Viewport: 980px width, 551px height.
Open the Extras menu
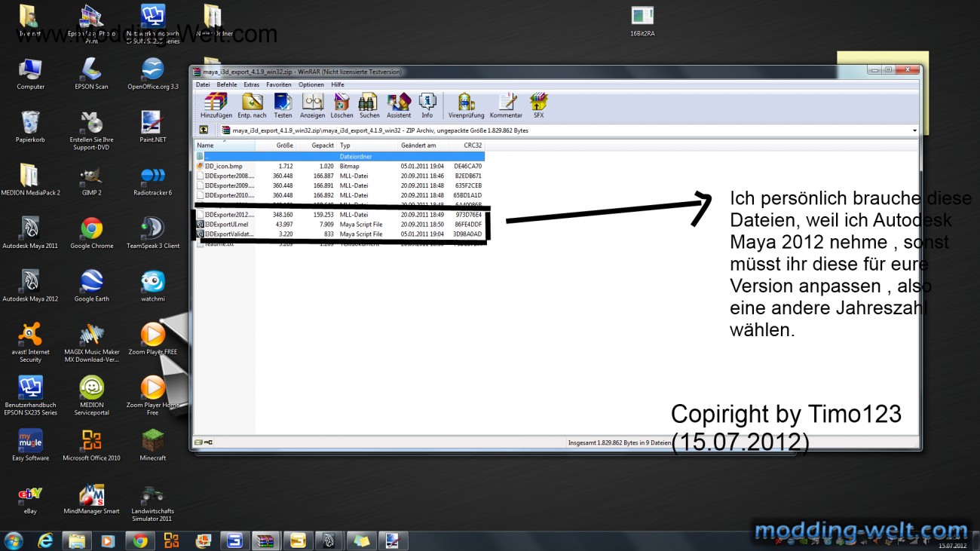[x=252, y=84]
